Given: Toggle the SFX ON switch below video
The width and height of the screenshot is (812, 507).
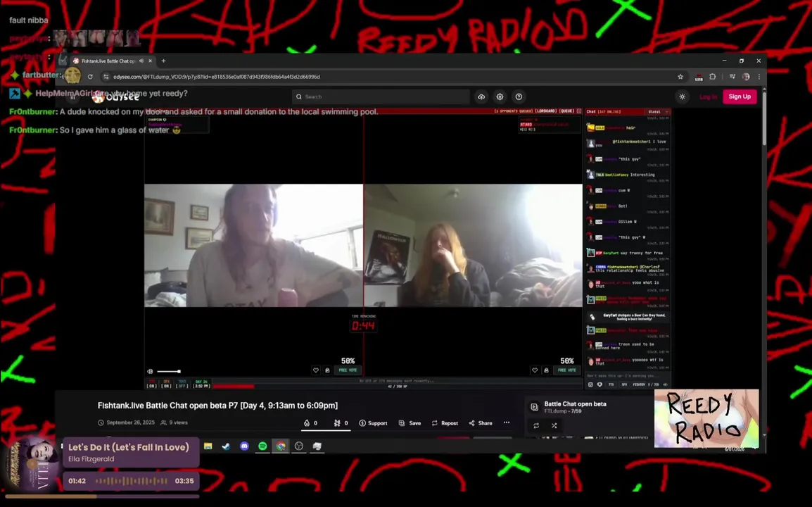Looking at the screenshot, I should coord(166,384).
